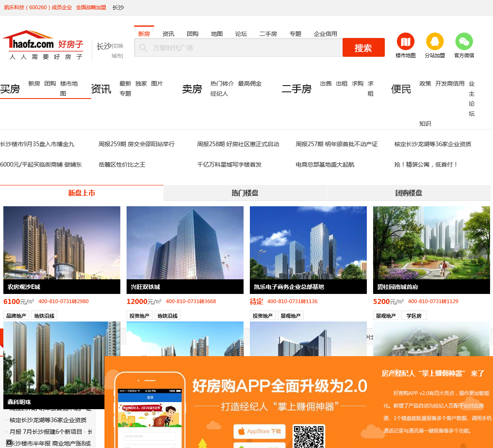Click 品牌地产 tag under 农房观沙E城
493x448 pixels.
16,316
